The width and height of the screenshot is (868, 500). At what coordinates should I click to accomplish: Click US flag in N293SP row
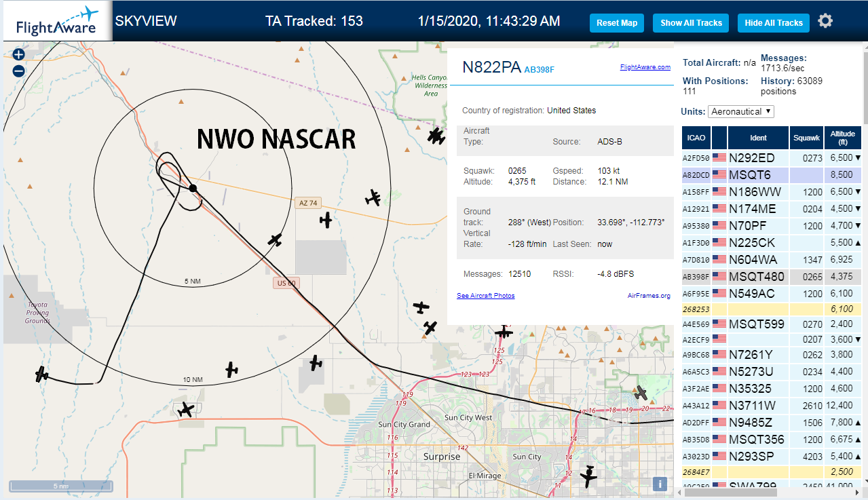click(719, 457)
